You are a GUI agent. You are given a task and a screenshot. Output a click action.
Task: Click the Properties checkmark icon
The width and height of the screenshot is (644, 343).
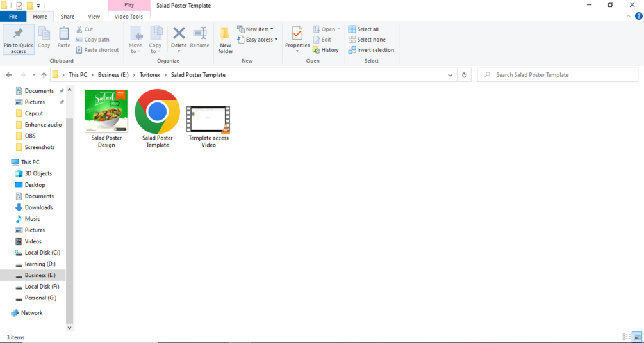[297, 33]
